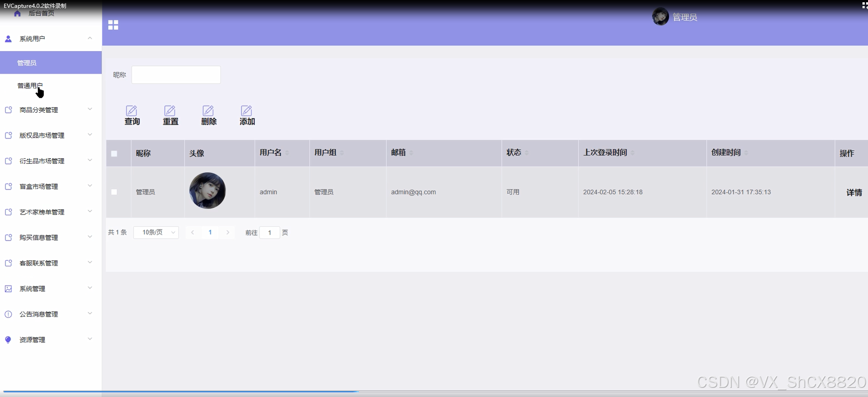Select the 管理员 submenu item
Image resolution: width=868 pixels, height=397 pixels.
51,63
